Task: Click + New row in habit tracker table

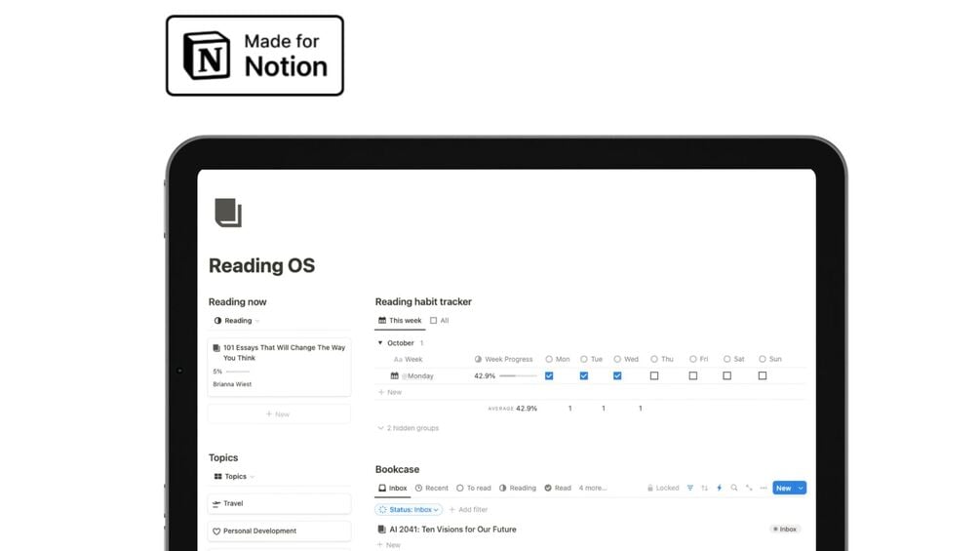Action: [x=390, y=392]
